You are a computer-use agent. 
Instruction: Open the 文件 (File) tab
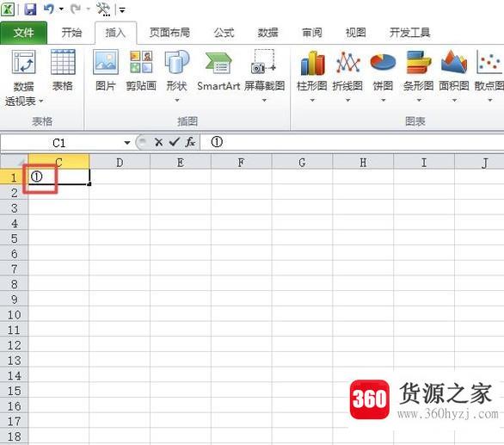pyautogui.click(x=23, y=33)
